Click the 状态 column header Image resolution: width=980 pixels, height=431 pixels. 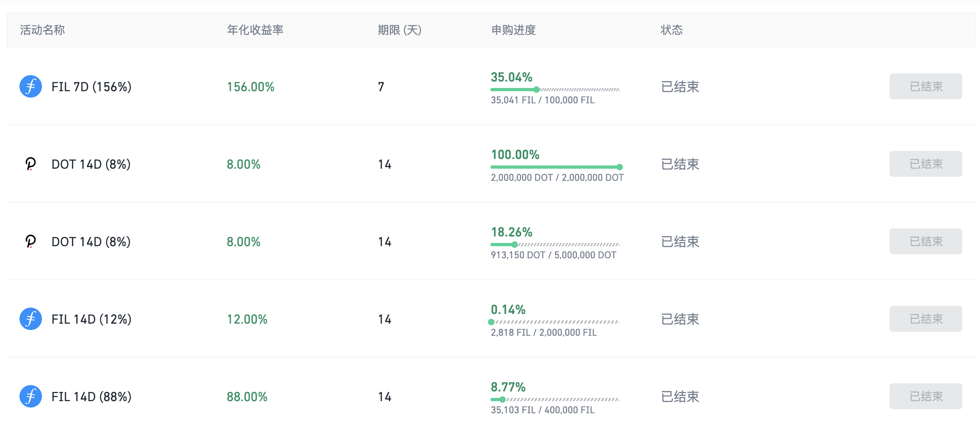click(671, 30)
